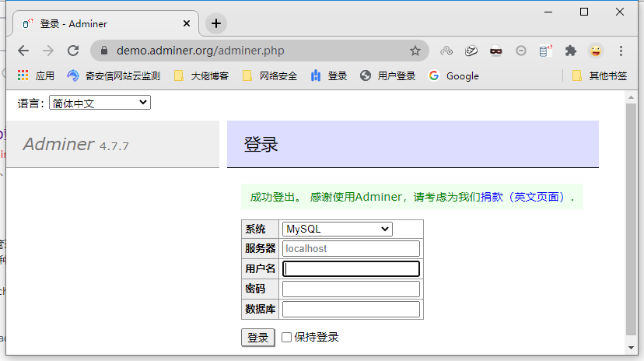
Task: Click the address bar URL
Action: tap(201, 51)
